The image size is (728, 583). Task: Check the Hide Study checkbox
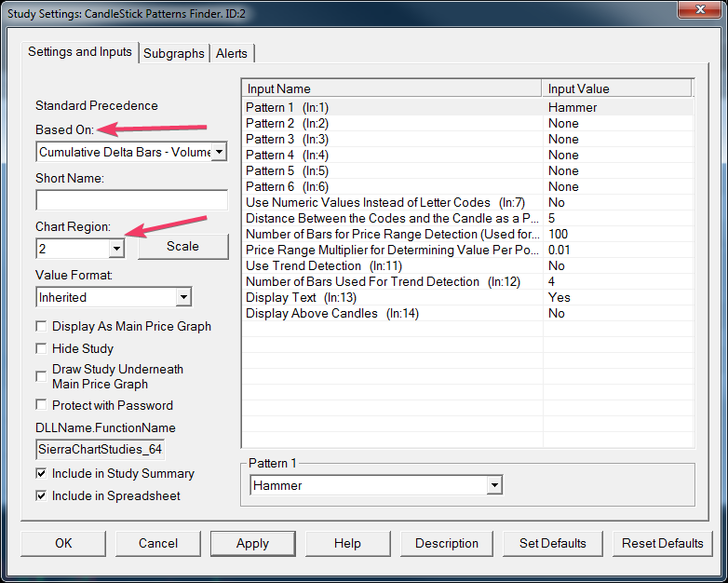[x=41, y=348]
